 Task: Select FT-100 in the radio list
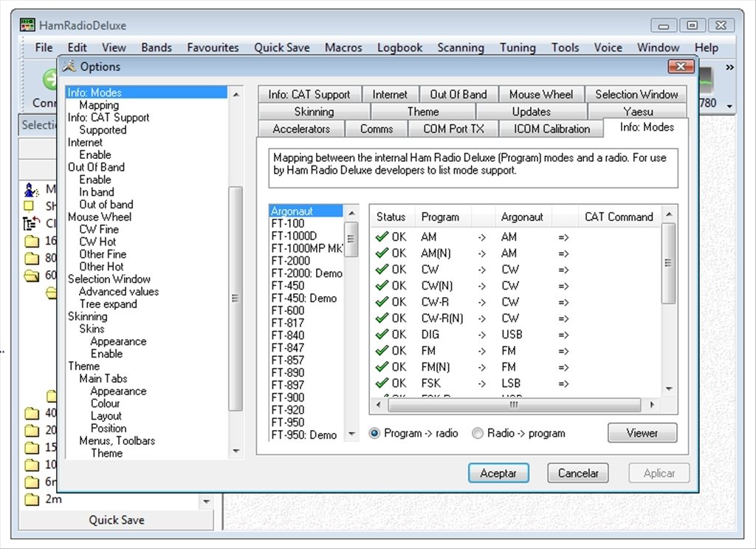pyautogui.click(x=288, y=223)
